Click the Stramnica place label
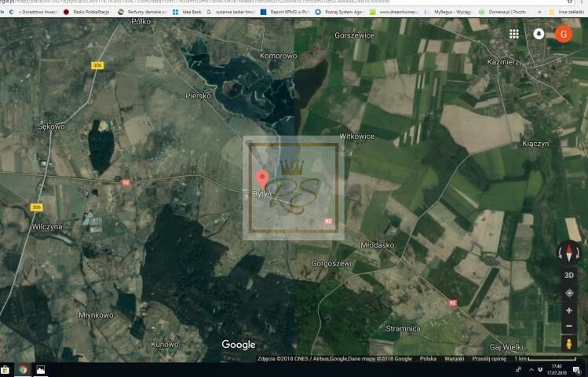This screenshot has width=588, height=377. coord(404,328)
